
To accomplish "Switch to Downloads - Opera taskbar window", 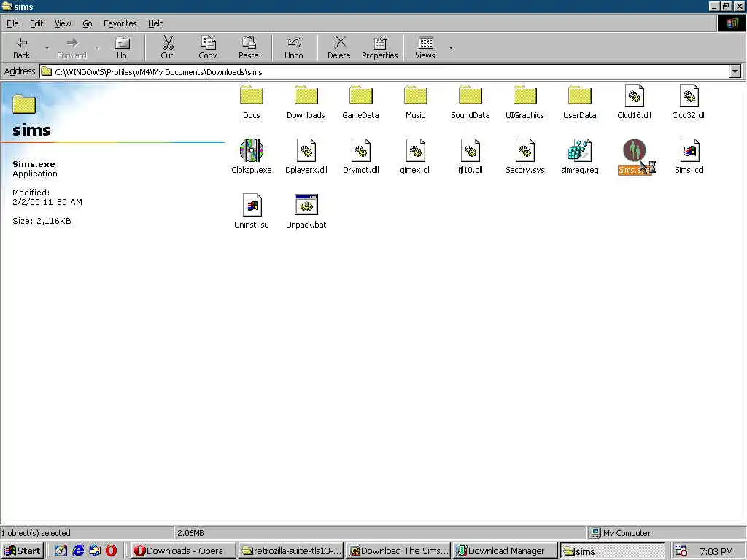I will coord(183,551).
